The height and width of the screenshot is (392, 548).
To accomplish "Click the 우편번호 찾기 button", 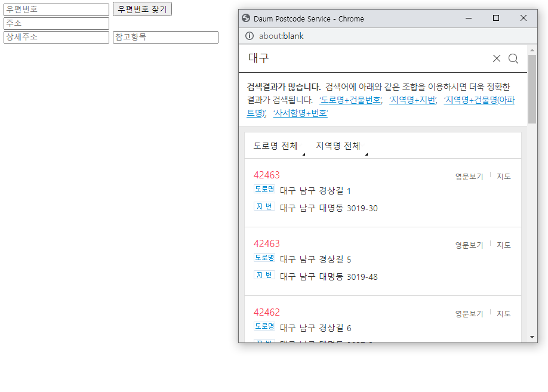I will [x=142, y=9].
